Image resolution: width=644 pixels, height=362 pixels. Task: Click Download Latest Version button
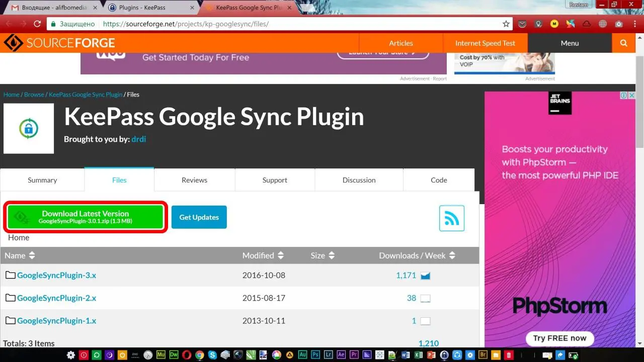(x=86, y=217)
